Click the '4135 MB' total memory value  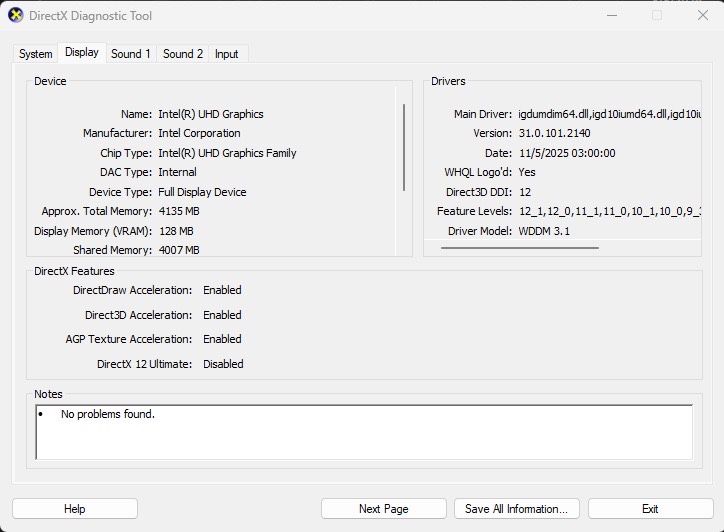pos(179,211)
